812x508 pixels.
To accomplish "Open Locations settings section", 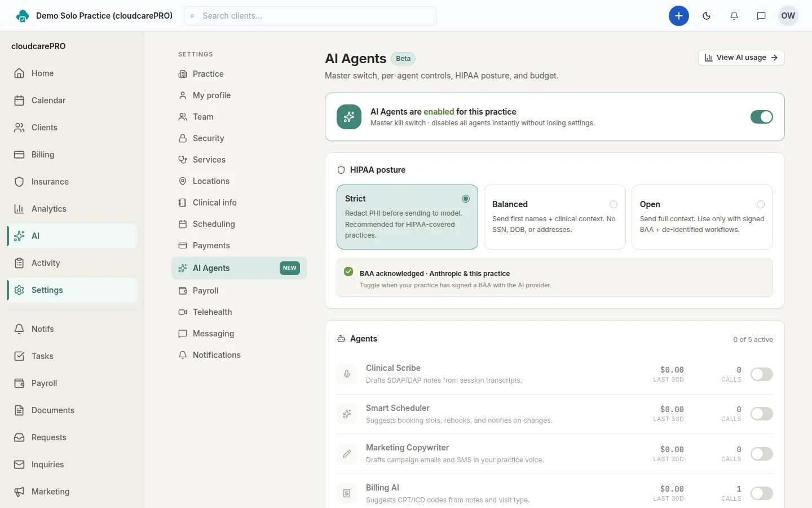I will pyautogui.click(x=239, y=181).
